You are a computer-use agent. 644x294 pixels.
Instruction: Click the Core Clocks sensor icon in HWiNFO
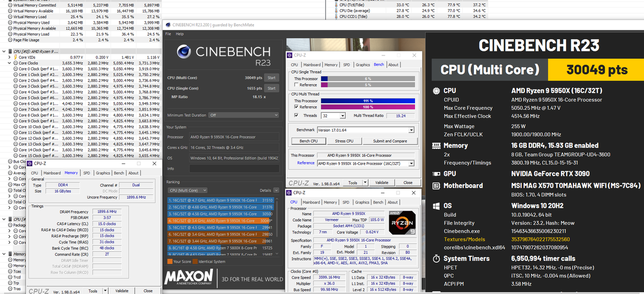click(16, 63)
